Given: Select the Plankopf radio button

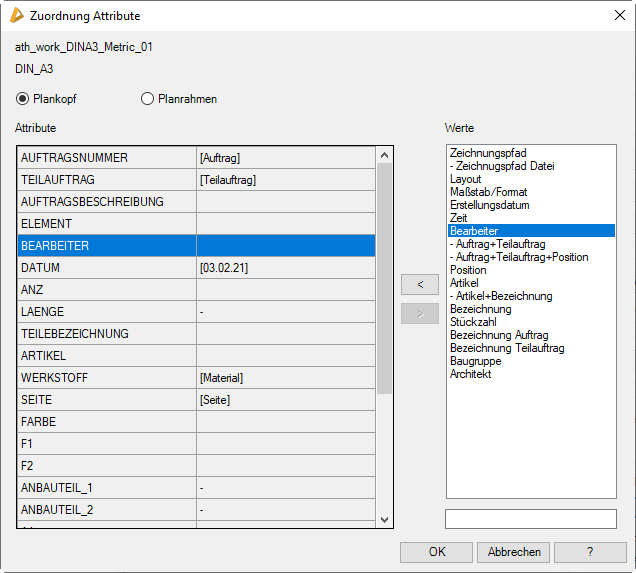Looking at the screenshot, I should click(23, 99).
